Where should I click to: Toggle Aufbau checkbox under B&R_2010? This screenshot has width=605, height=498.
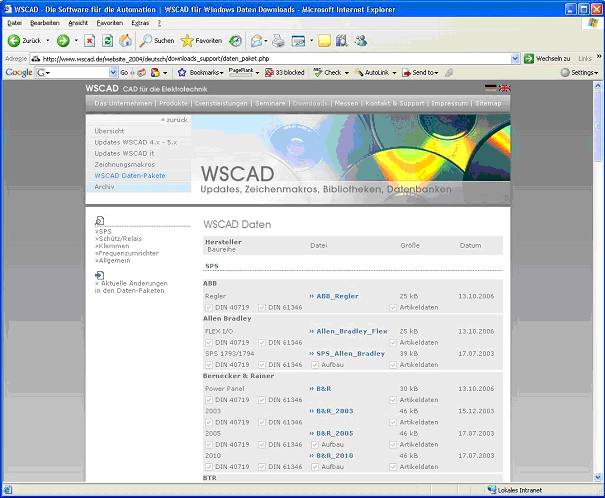(x=315, y=467)
